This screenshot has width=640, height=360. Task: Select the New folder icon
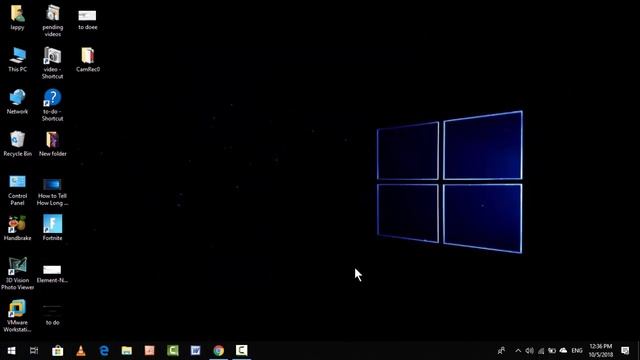(x=53, y=140)
